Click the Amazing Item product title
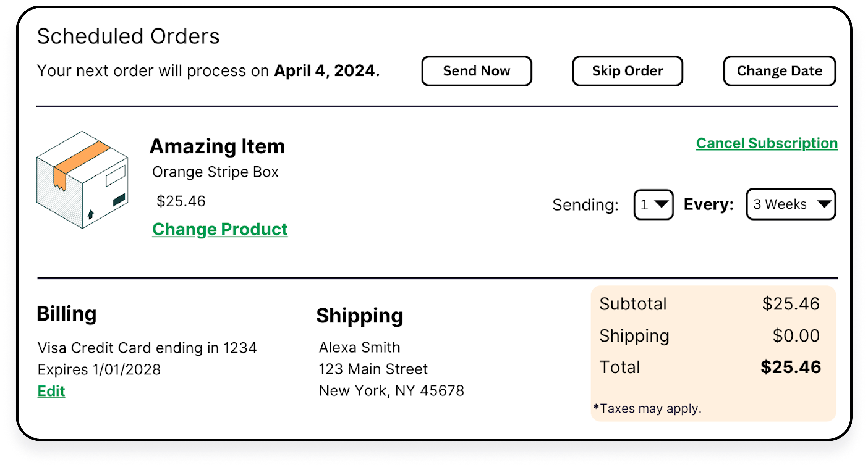Viewport: 868px width, 467px height. (x=217, y=146)
